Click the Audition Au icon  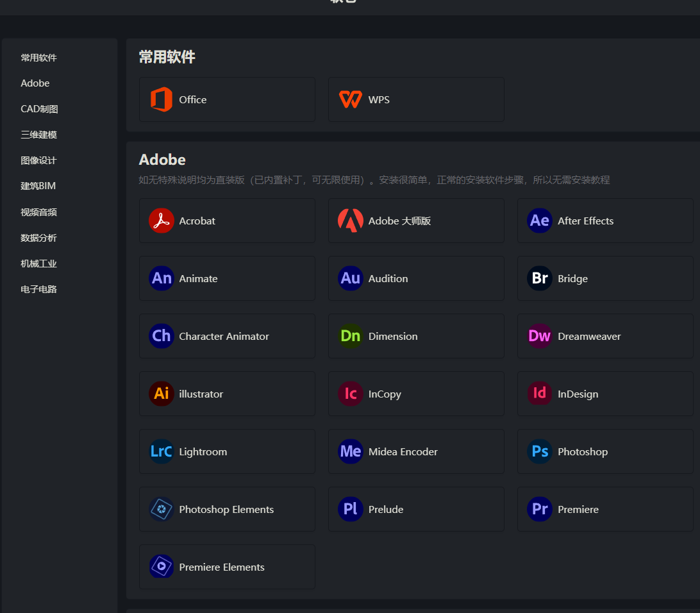point(351,278)
